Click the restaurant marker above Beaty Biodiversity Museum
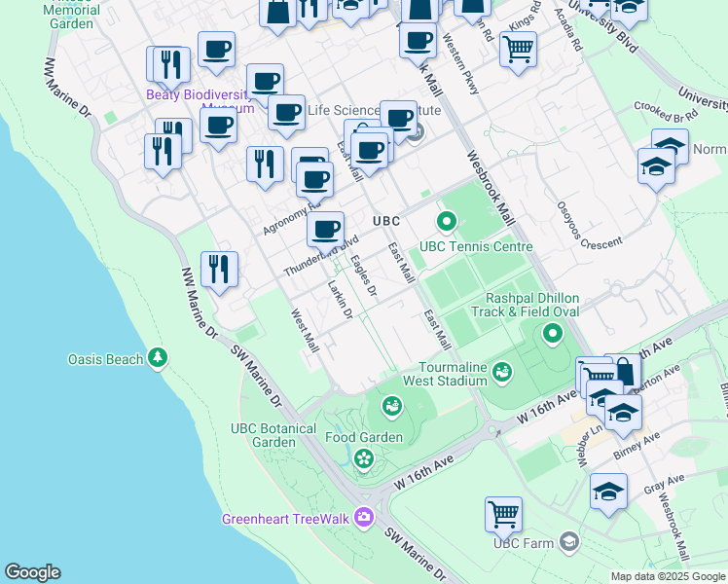The width and height of the screenshot is (728, 584). click(172, 66)
